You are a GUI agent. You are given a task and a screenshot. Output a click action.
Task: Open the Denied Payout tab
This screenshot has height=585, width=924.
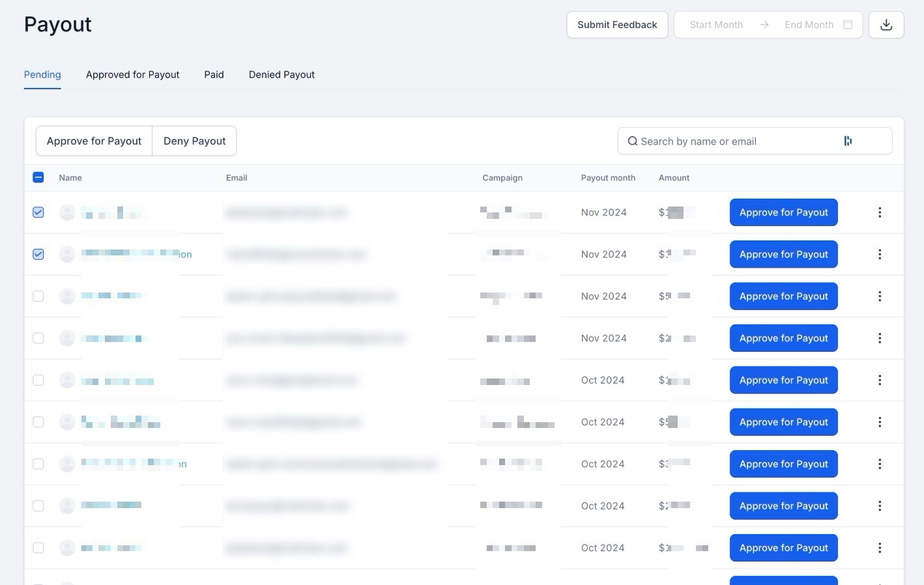click(282, 75)
